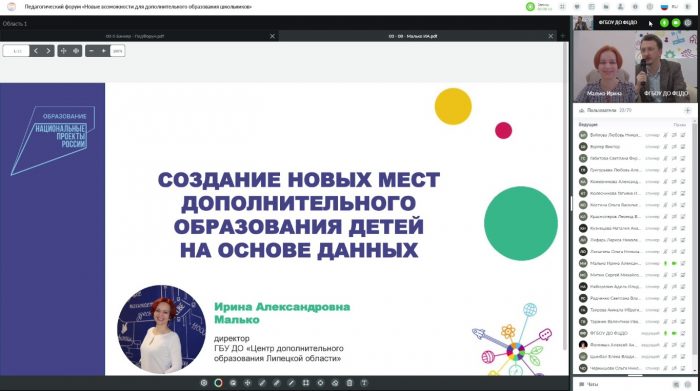This screenshot has width=700, height=391.
Task: Toggle microphone for ФГБОУ ДО ФЦДО in list
Action: click(x=666, y=333)
